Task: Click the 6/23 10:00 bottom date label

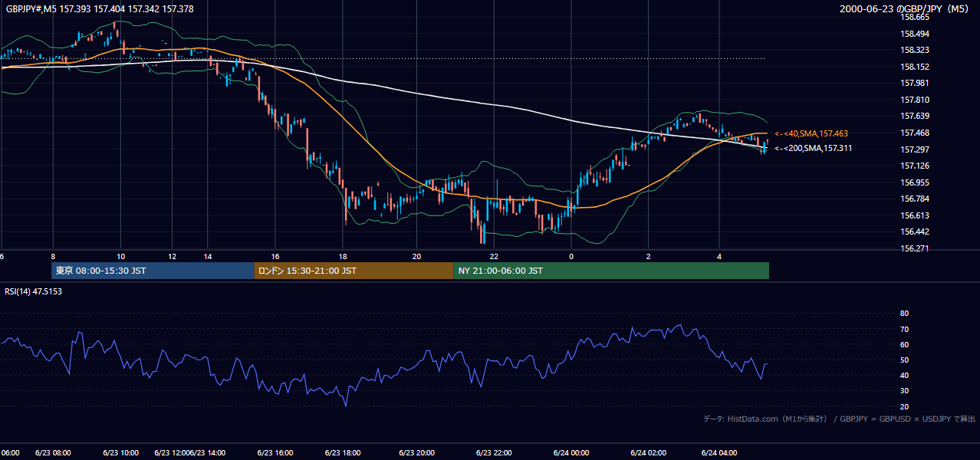Action: 121,453
